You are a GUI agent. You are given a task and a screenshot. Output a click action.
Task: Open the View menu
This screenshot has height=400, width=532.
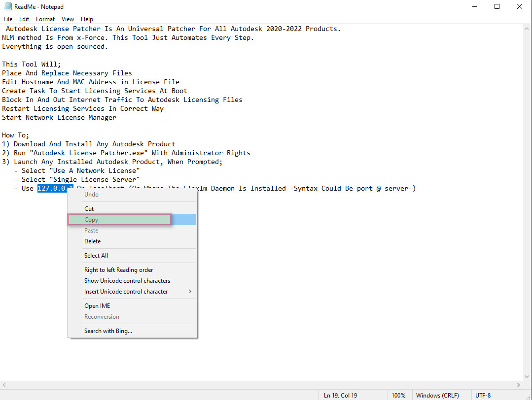pyautogui.click(x=68, y=19)
